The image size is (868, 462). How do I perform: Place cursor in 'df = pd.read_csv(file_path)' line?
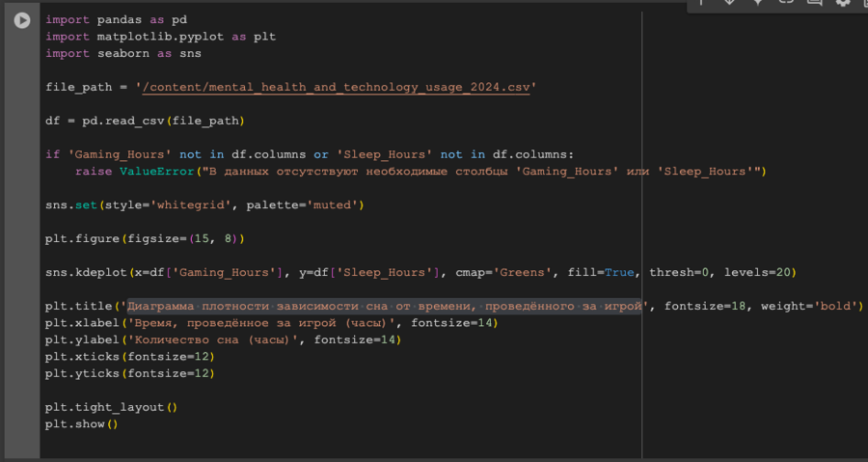pyautogui.click(x=145, y=121)
